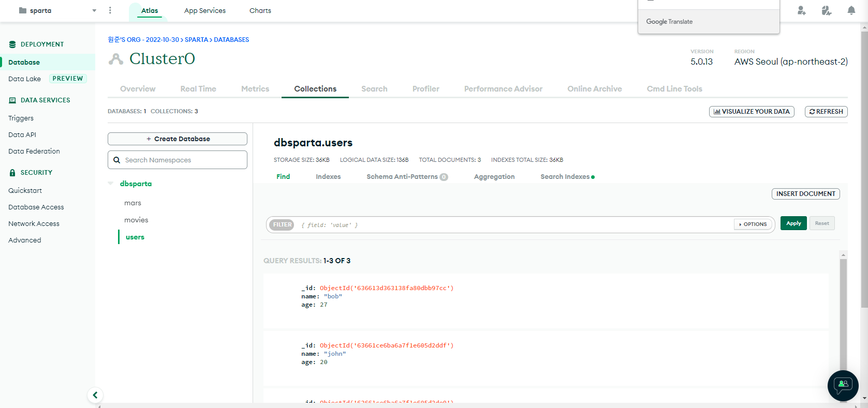Image resolution: width=868 pixels, height=408 pixels.
Task: Open the Performance Advisor tab
Action: click(503, 89)
